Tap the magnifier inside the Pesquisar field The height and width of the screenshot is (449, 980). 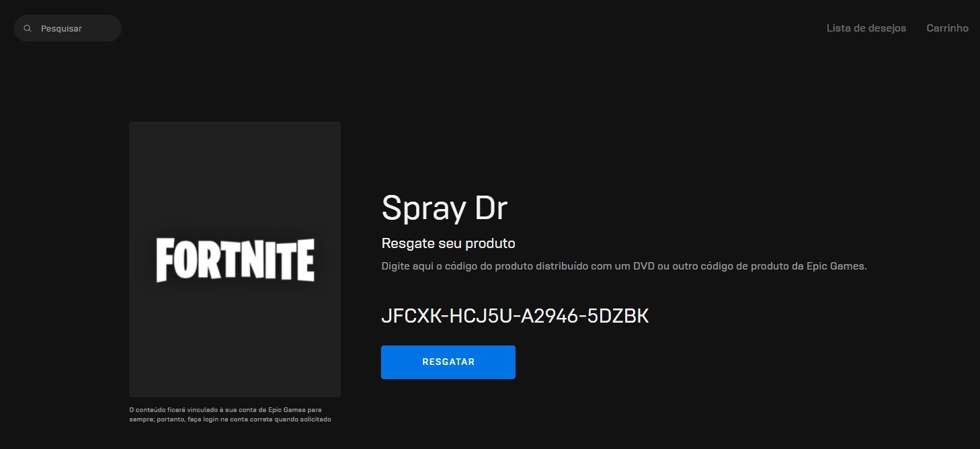coord(27,28)
